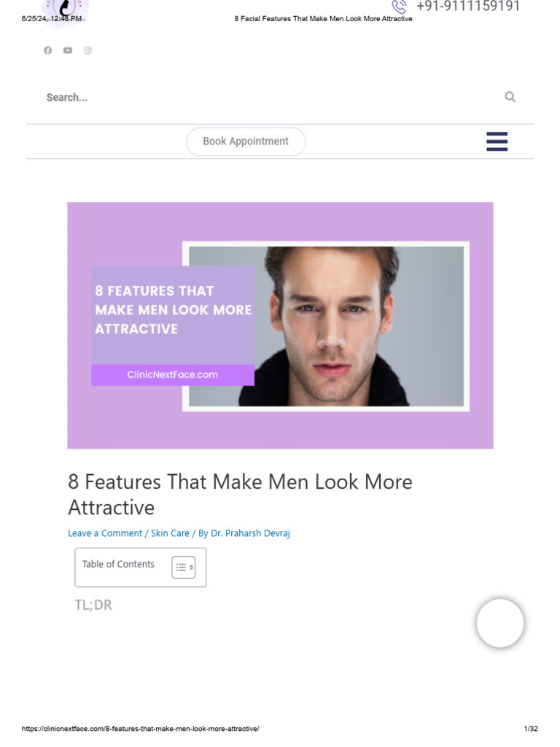Open Dr. Praharsh Devraj author link
Viewport: 560px width, 747px height.
coord(250,533)
